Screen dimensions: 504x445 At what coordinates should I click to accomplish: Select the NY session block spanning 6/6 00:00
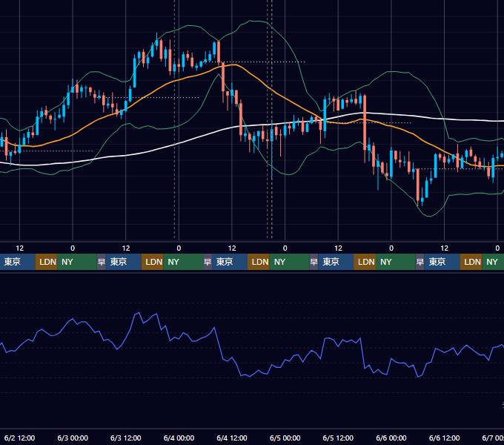pyautogui.click(x=395, y=262)
